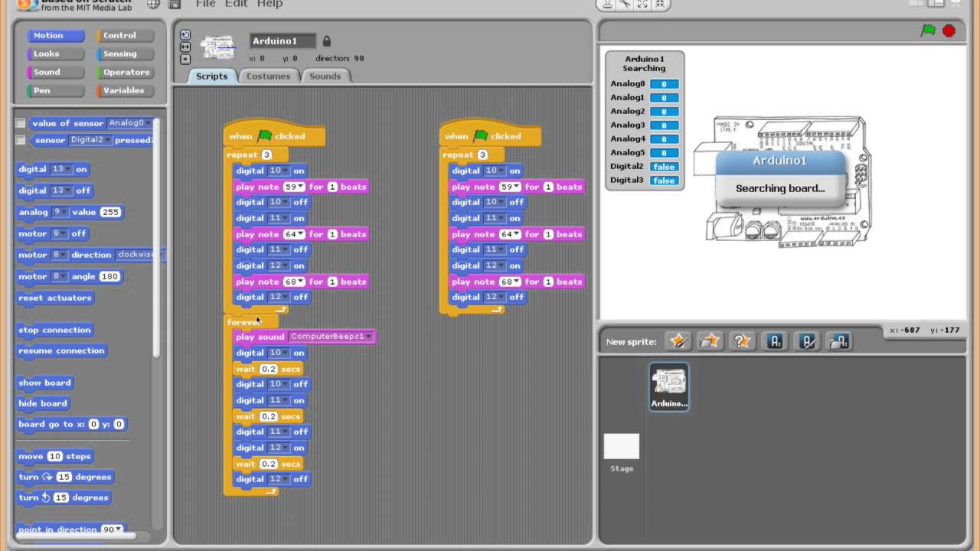Select the Motion block category
The image size is (980, 551).
point(55,35)
